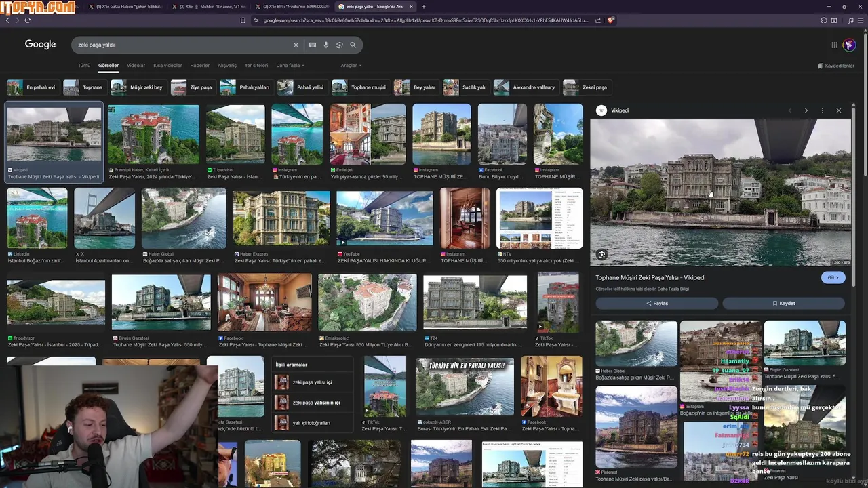868x488 pixels.
Task: Start voice search with microphone icon
Action: (326, 45)
